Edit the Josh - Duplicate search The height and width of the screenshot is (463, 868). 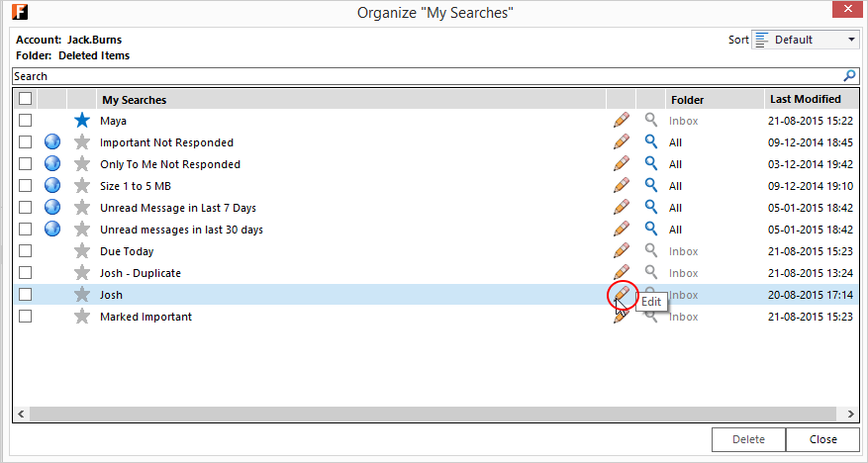pyautogui.click(x=621, y=273)
